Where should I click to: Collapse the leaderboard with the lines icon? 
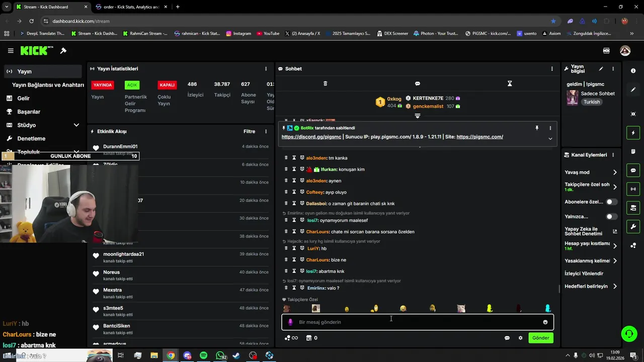pyautogui.click(x=417, y=116)
